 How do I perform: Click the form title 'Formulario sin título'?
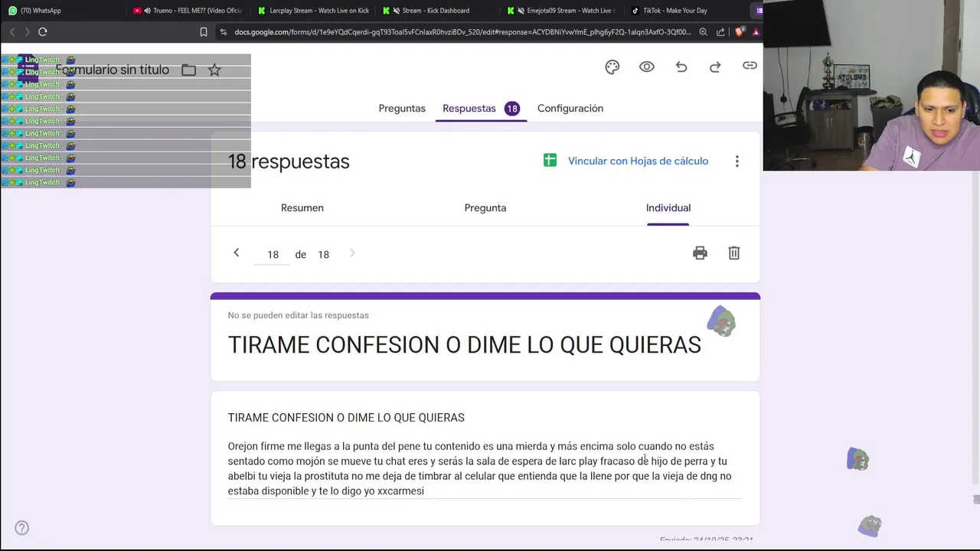coord(112,70)
